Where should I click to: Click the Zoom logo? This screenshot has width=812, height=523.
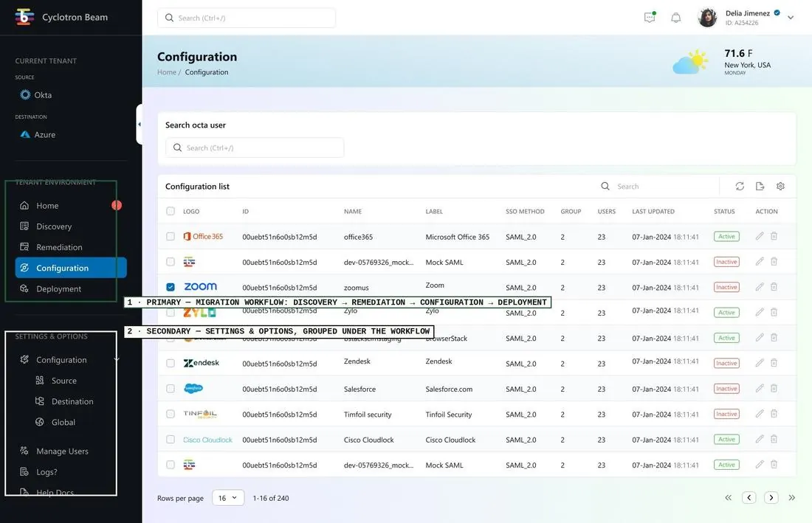point(200,287)
